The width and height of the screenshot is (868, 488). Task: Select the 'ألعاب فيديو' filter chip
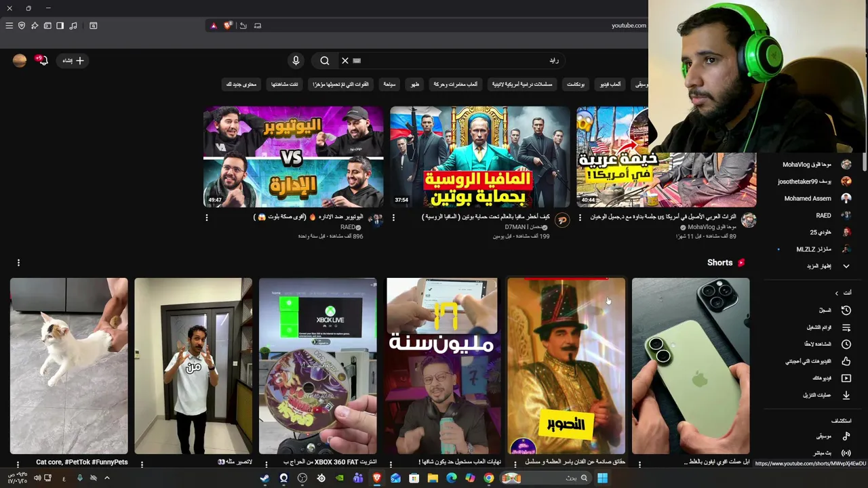(x=610, y=84)
